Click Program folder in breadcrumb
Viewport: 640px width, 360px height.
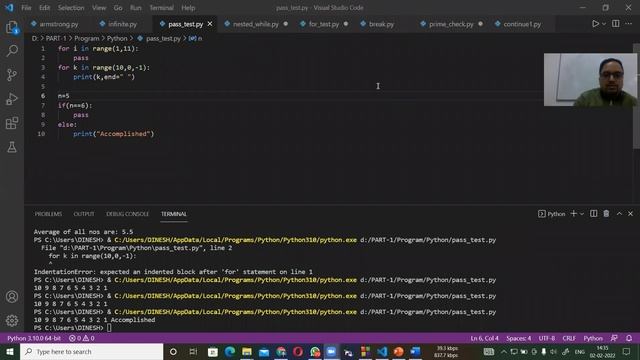pyautogui.click(x=87, y=38)
